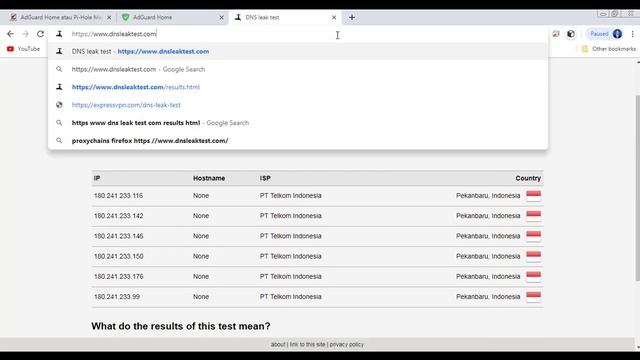
Task: Open the Other bookmarks folder
Action: (x=609, y=49)
